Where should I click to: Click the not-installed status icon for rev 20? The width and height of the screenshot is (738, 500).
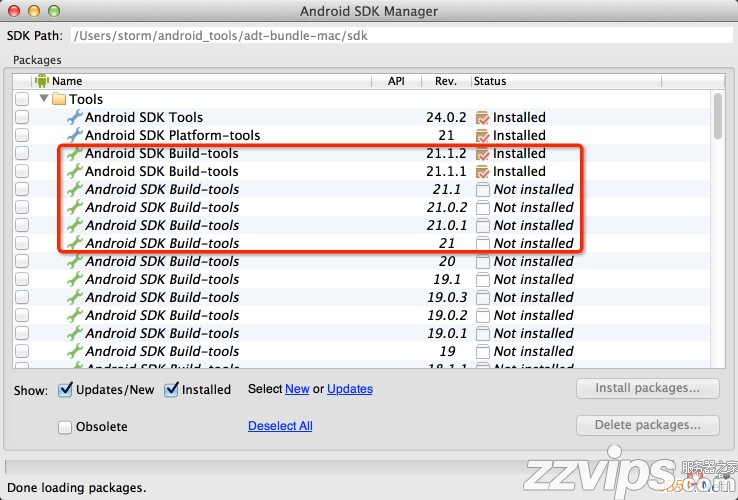tap(482, 261)
